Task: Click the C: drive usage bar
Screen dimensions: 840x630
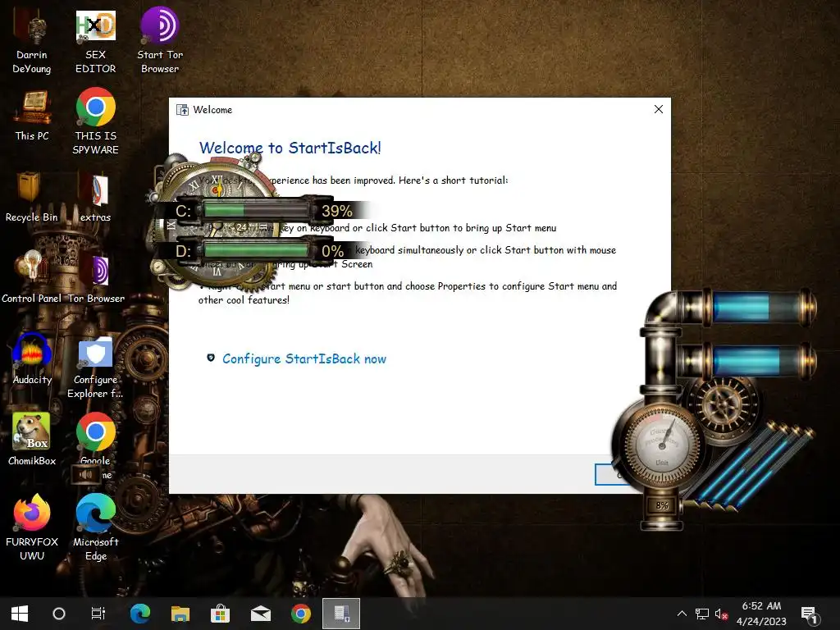Action: (256, 209)
